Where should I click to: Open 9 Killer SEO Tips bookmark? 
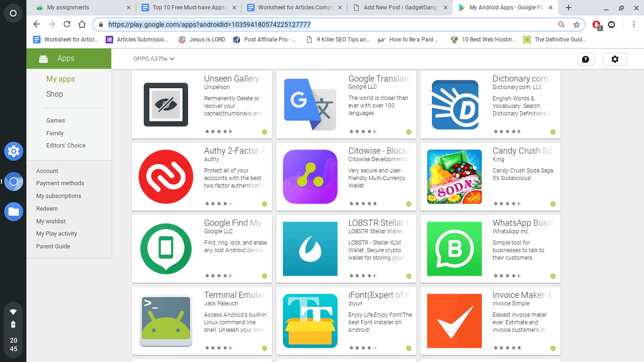pos(339,40)
